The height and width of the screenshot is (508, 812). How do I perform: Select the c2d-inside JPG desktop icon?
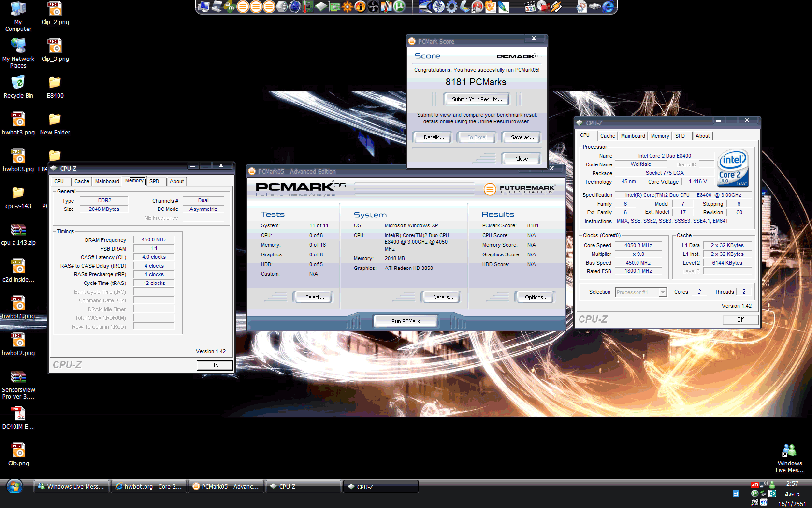[18, 271]
